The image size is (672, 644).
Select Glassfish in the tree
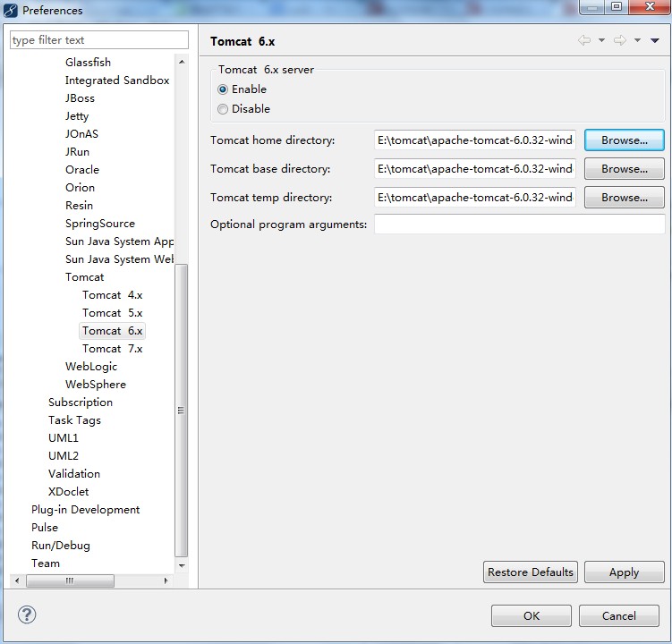88,62
